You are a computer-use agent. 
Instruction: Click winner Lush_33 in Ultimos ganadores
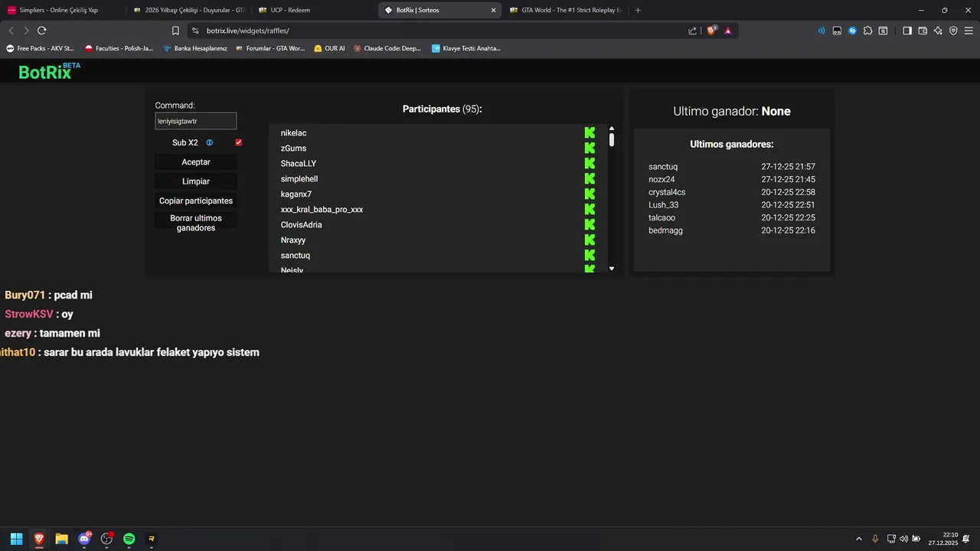click(x=664, y=205)
